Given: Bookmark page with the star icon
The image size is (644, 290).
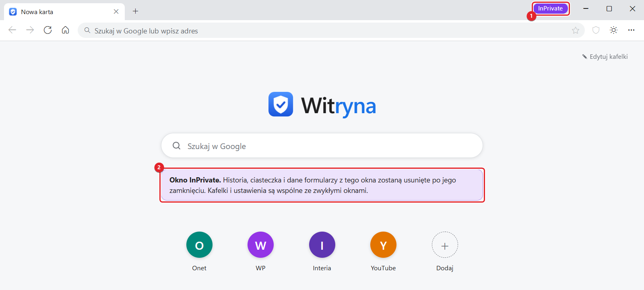Looking at the screenshot, I should point(576,30).
